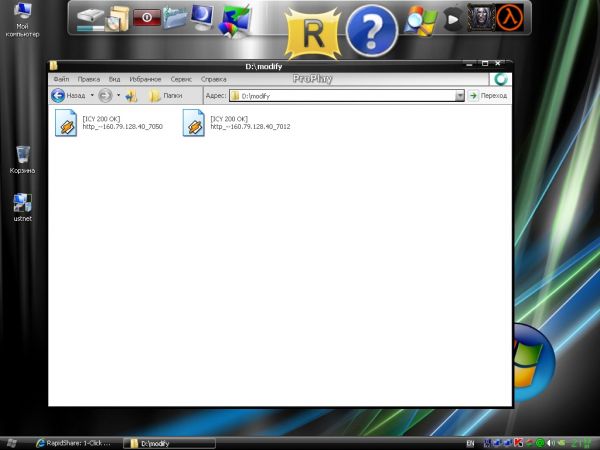Open the hard drive icon in the dock

(90, 20)
